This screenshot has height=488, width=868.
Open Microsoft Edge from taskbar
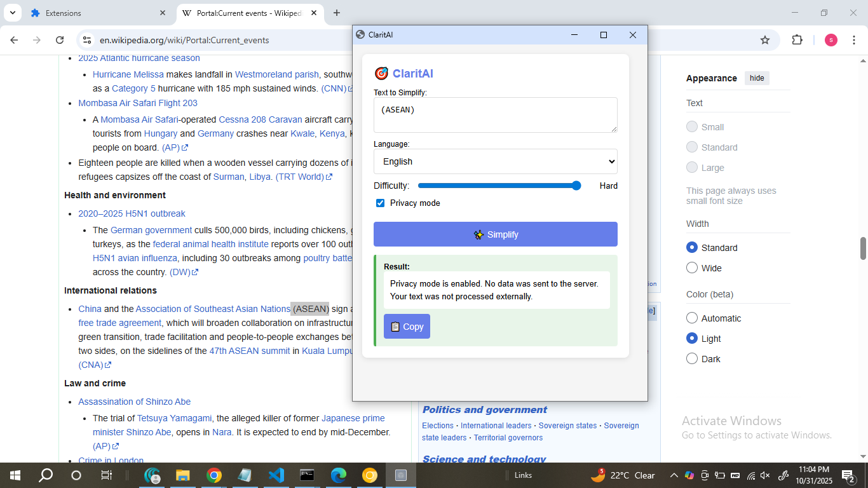click(339, 475)
